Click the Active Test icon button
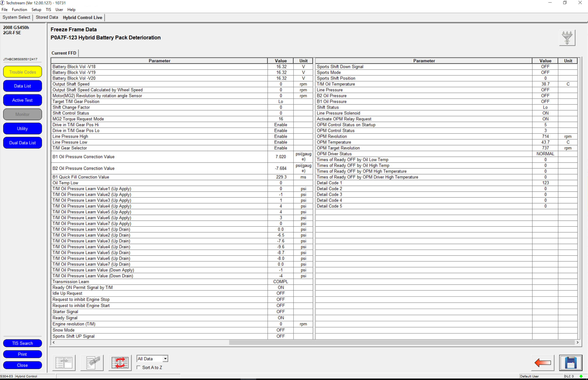This screenshot has width=588, height=380. click(x=22, y=100)
